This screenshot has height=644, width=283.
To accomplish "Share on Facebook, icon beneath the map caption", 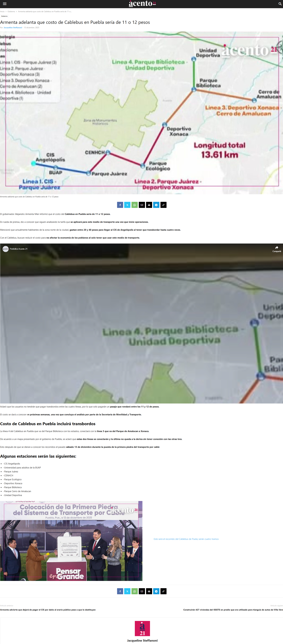I will coord(120,205).
